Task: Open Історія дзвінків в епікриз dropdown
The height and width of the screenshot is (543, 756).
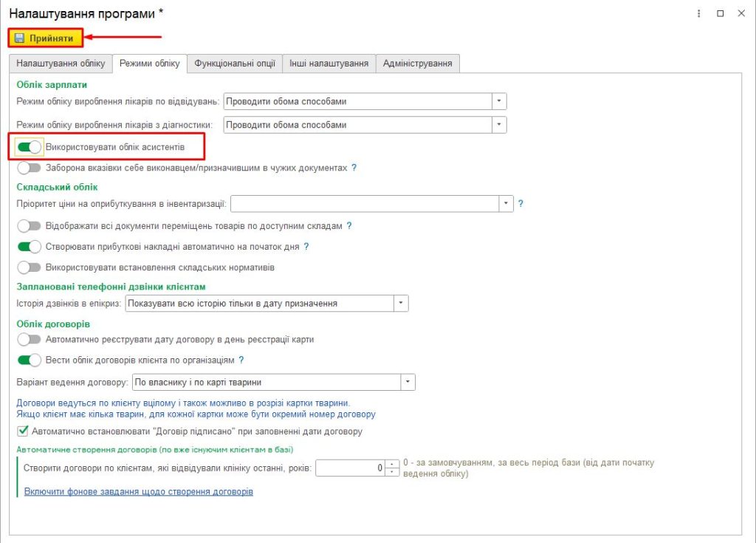Action: 401,303
